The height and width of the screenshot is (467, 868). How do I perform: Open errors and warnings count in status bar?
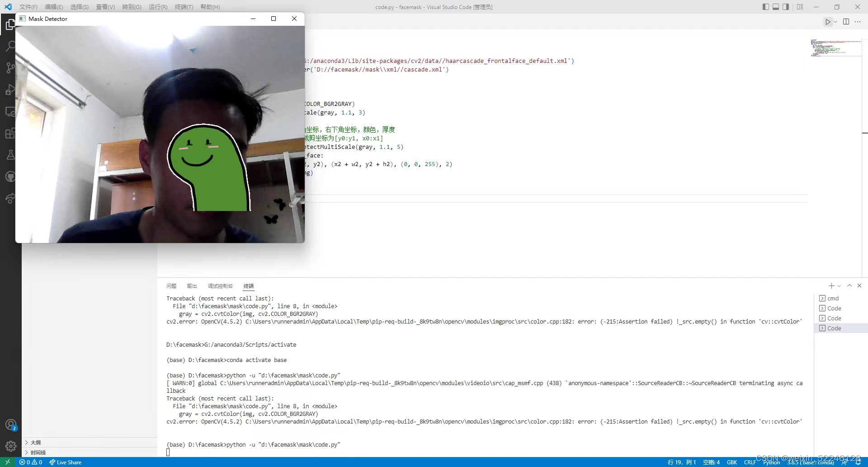(x=31, y=462)
